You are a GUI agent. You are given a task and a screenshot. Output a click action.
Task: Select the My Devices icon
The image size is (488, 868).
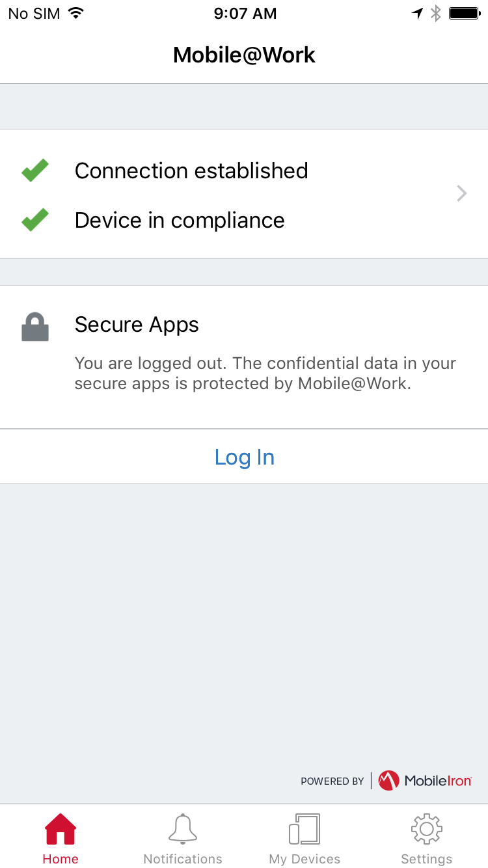305,829
